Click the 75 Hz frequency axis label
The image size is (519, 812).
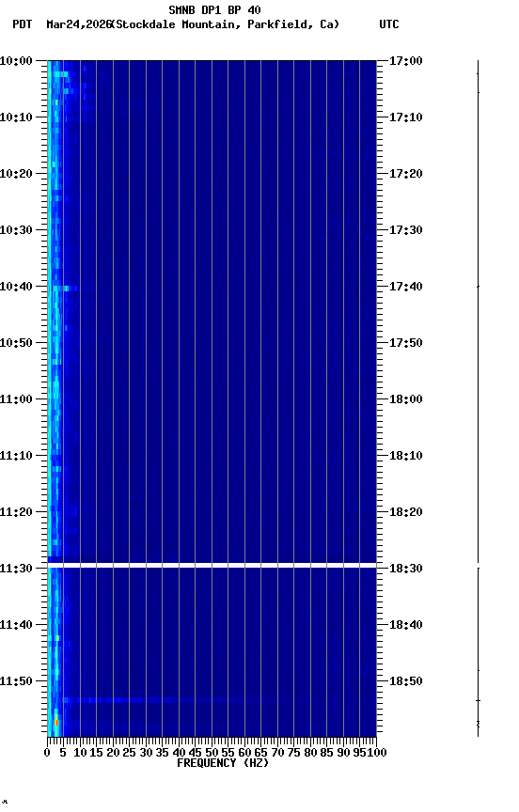pos(293,753)
